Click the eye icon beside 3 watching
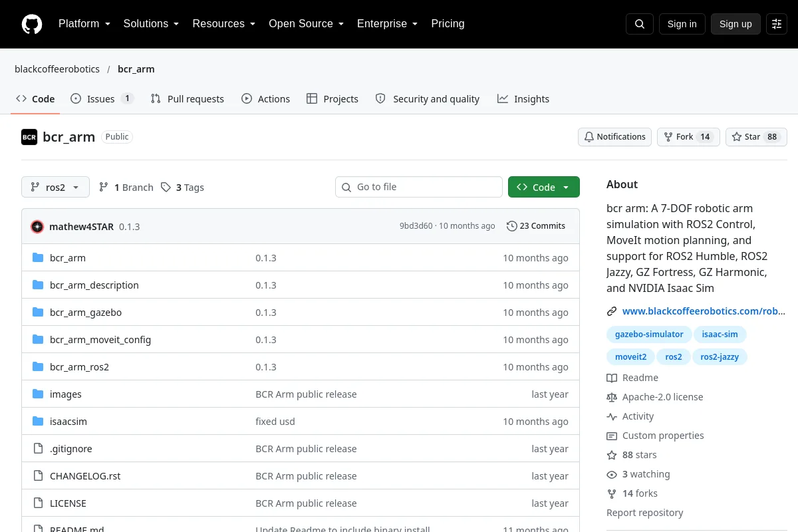 [x=612, y=474]
